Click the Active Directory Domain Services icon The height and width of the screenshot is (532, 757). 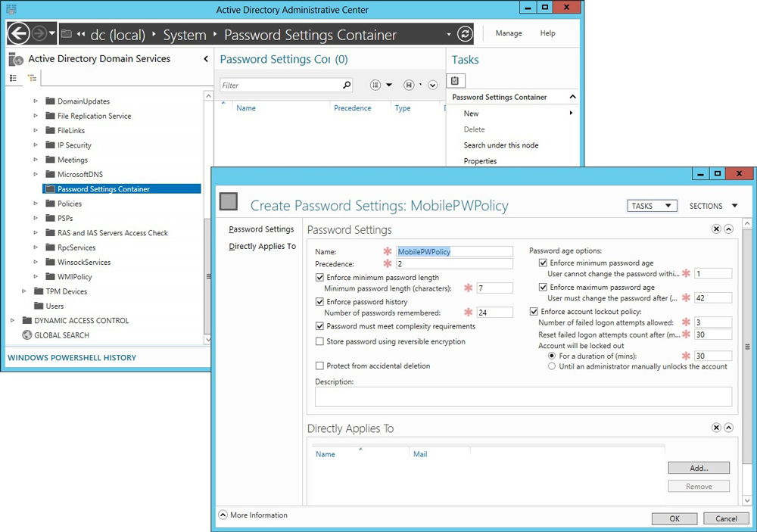16,59
